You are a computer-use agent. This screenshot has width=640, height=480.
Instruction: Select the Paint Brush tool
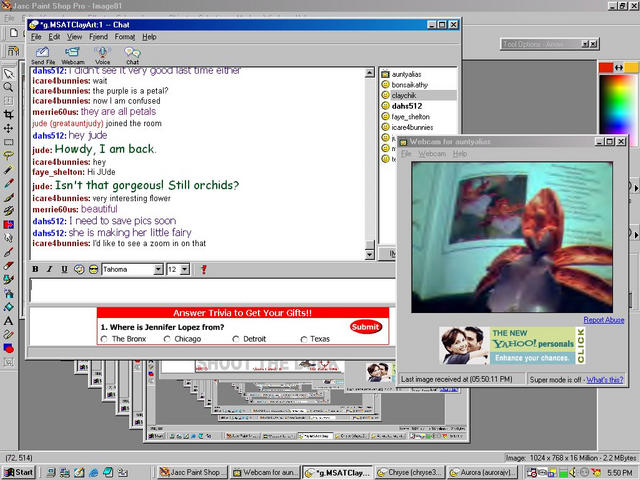click(x=8, y=197)
